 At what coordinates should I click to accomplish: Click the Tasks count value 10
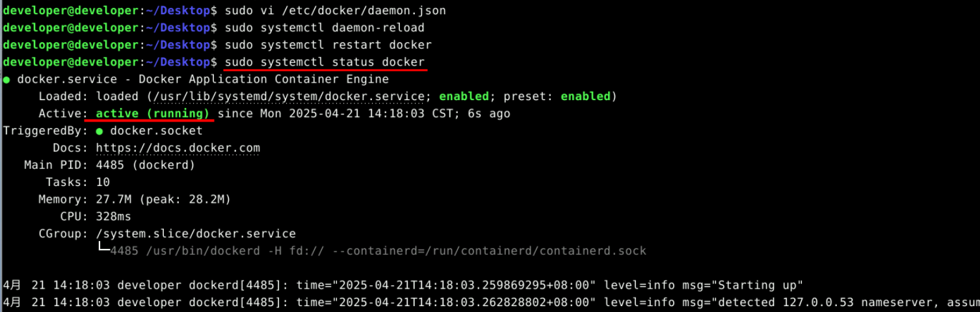[103, 182]
